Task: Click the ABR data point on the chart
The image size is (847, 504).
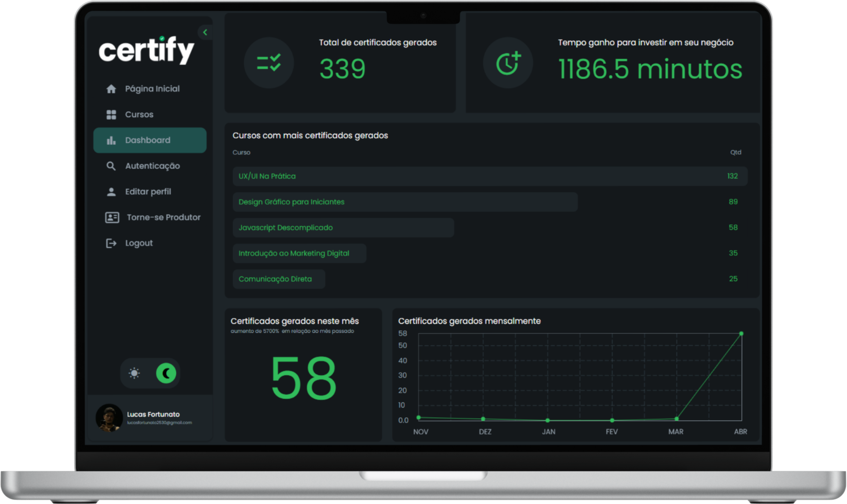Action: (741, 334)
